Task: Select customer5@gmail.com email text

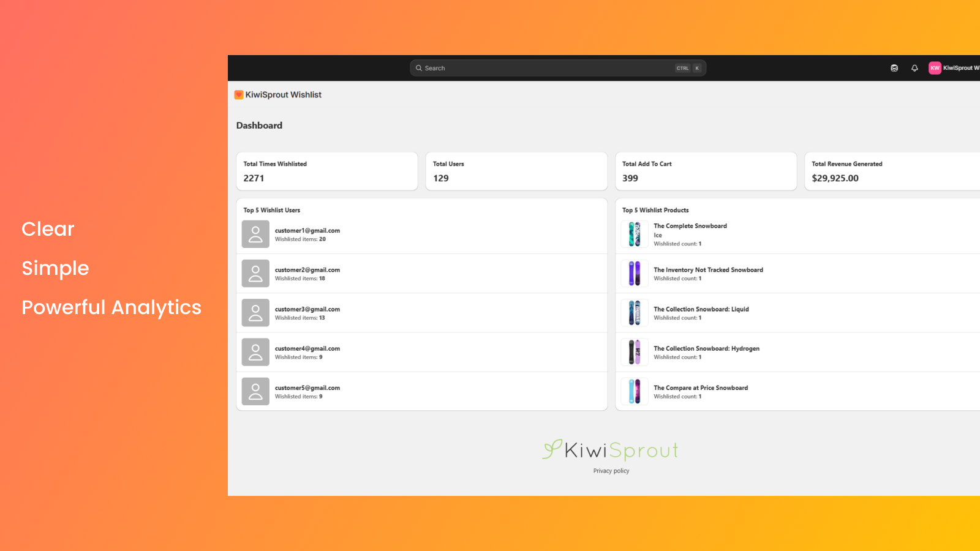Action: [307, 388]
